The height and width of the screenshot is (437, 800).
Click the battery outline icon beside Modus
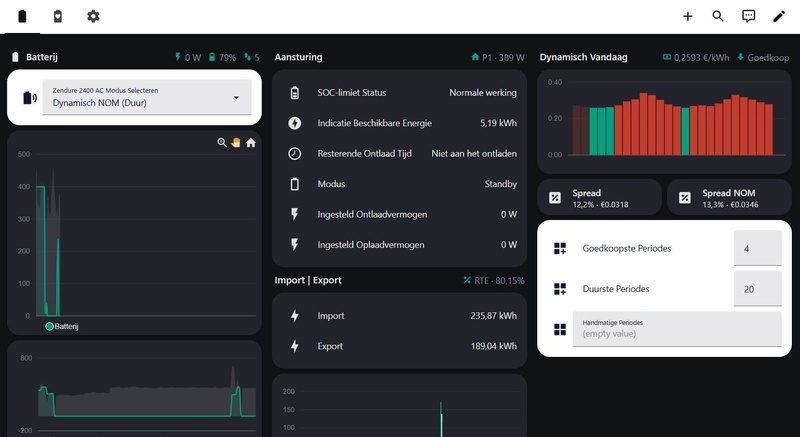pos(294,184)
